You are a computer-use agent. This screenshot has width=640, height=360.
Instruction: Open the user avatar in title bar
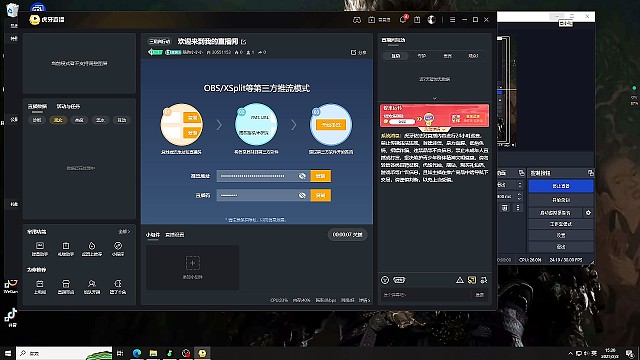click(431, 20)
